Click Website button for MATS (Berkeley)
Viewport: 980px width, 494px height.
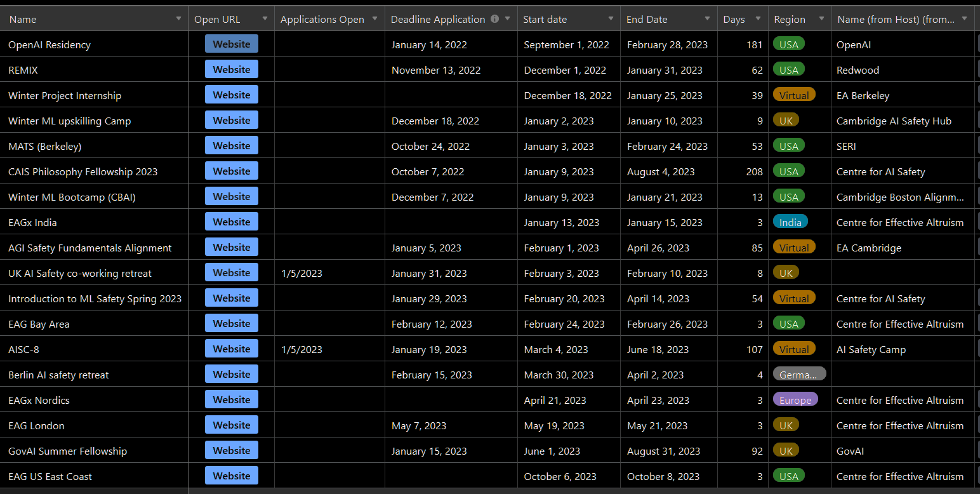pos(231,145)
